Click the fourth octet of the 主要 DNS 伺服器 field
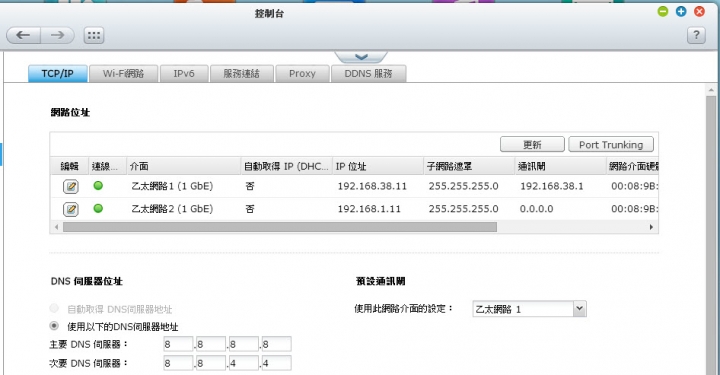720x375 pixels. coord(276,344)
